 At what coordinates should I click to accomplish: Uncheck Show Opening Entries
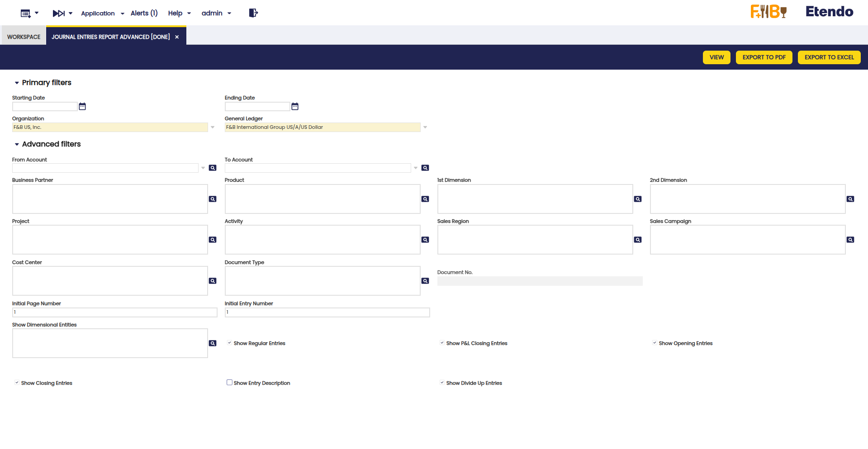tap(655, 343)
